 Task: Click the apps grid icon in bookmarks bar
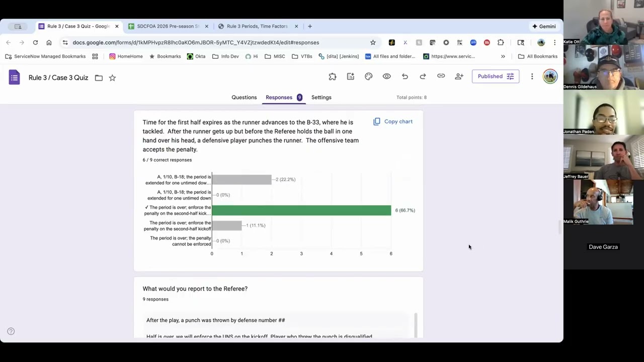[95, 56]
